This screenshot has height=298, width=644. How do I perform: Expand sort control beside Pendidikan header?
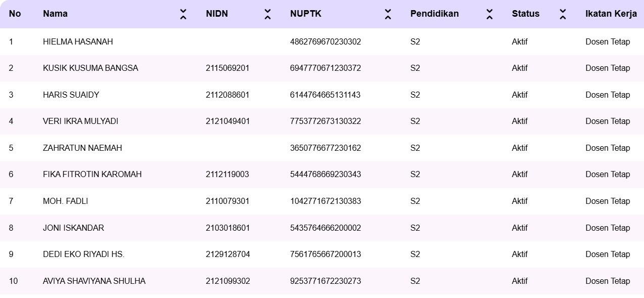[489, 14]
